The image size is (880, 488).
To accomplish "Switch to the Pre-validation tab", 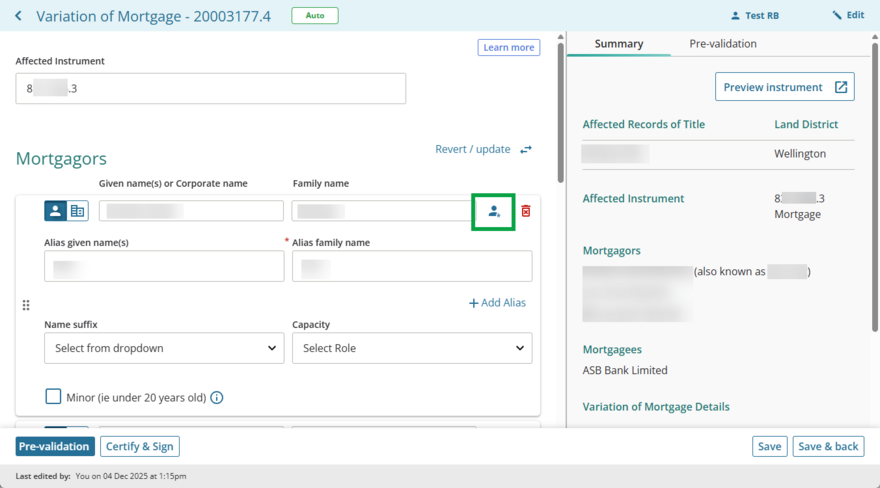I will click(723, 44).
